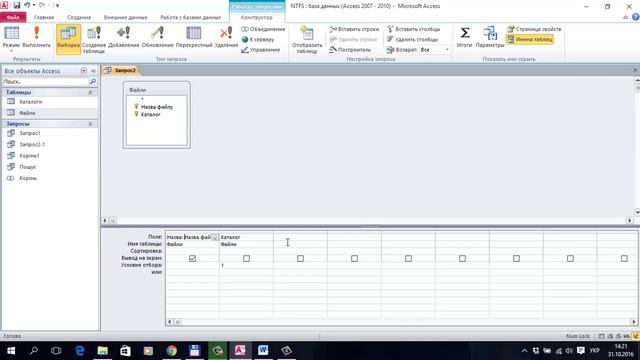The width and height of the screenshot is (640, 360).
Task: Open File Explorer from taskbar
Action: pos(102,350)
